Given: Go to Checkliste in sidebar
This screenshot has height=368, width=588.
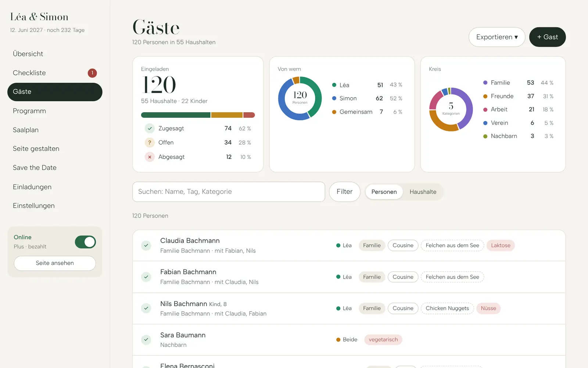Looking at the screenshot, I should click(55, 73).
